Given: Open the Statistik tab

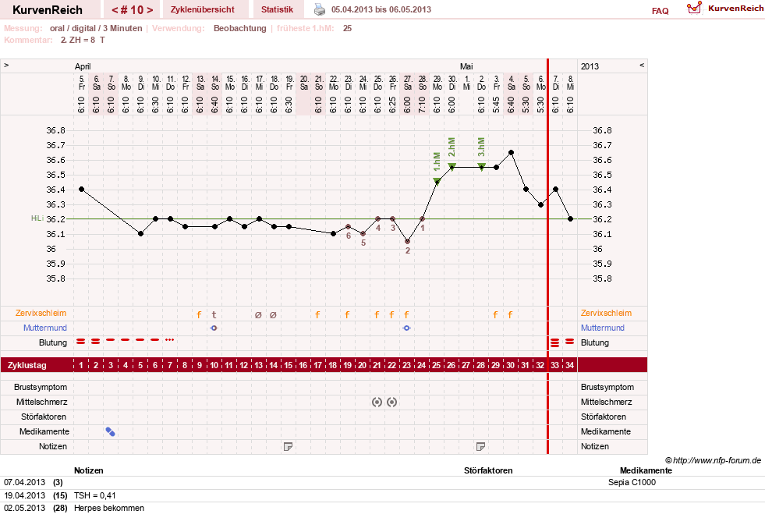Looking at the screenshot, I should [277, 9].
